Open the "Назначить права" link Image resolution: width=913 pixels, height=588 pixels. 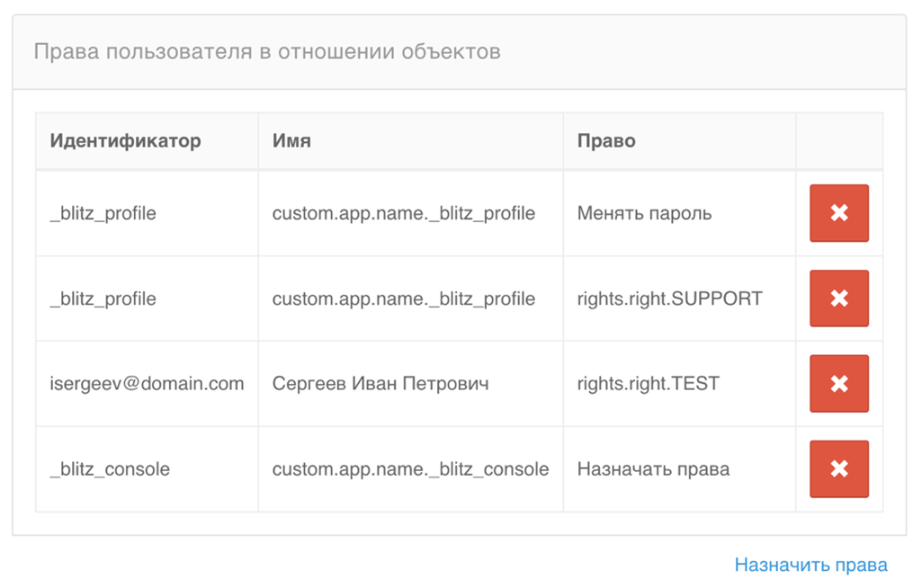point(810,565)
